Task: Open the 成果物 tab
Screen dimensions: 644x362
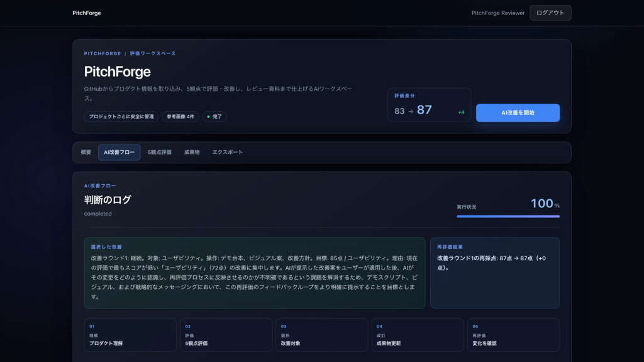Action: coord(192,152)
